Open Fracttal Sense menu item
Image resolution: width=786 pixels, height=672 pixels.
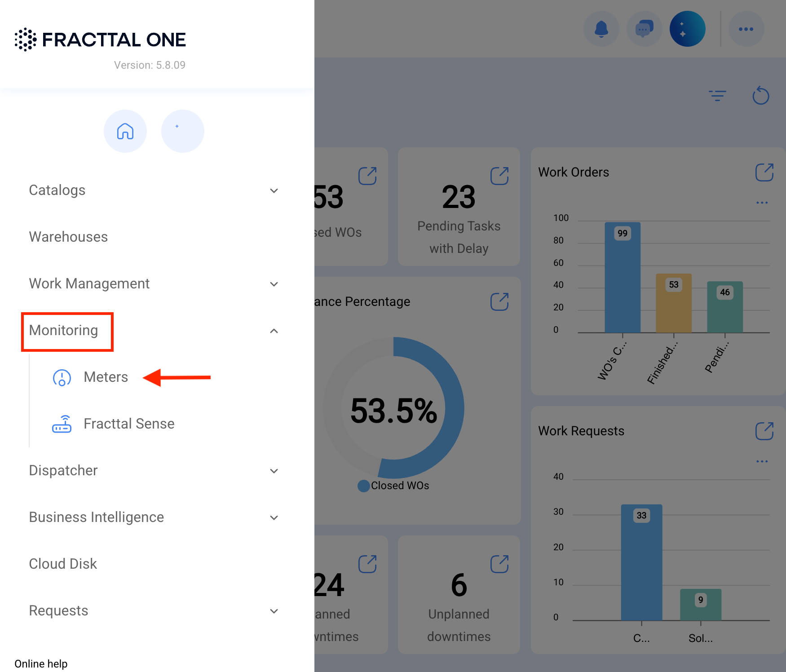pyautogui.click(x=129, y=424)
